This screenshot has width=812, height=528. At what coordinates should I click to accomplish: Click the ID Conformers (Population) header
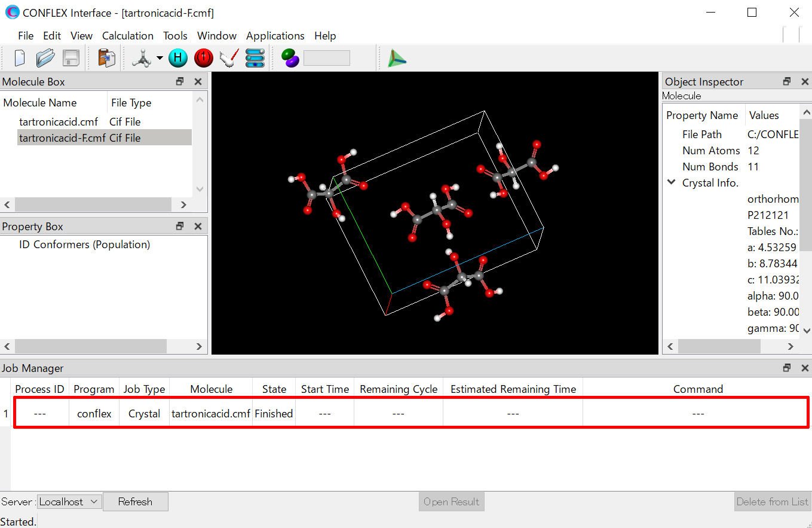84,245
